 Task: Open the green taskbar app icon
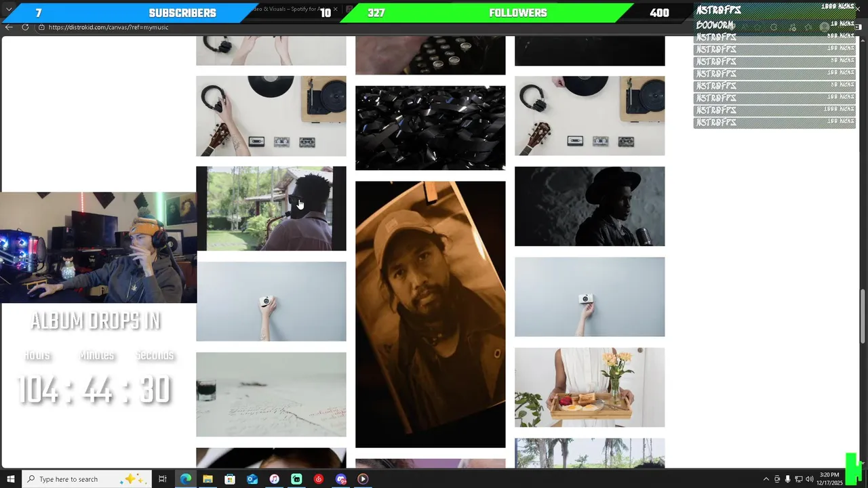click(x=296, y=479)
